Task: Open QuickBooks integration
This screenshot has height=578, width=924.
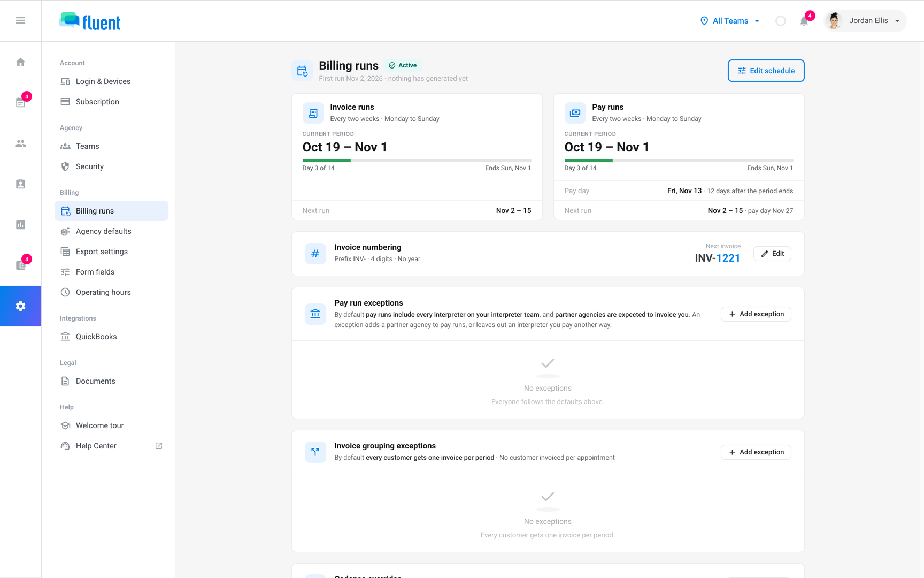Action: (x=111, y=337)
